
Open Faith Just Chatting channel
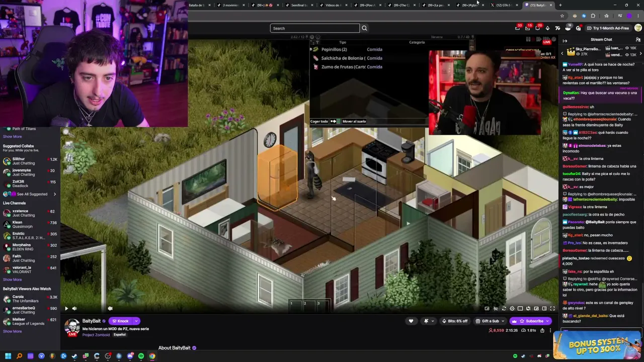tap(30, 258)
